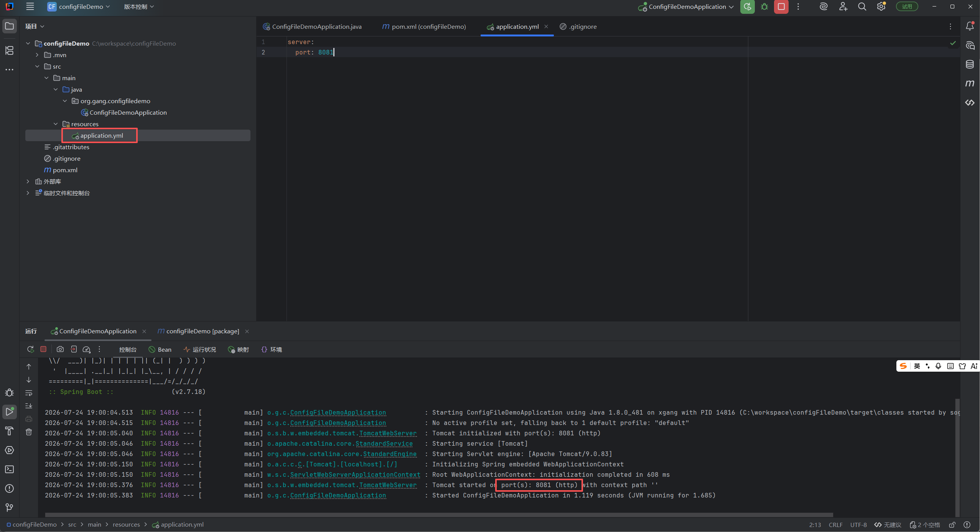Image resolution: width=980 pixels, height=532 pixels.
Task: Open Build hammer tool window
Action: [x=10, y=431]
